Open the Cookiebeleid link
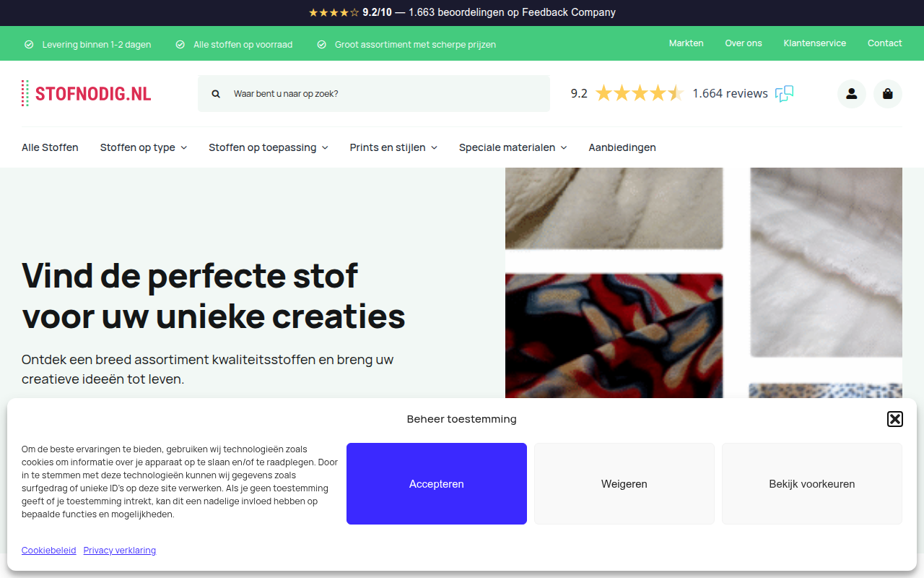 49,551
